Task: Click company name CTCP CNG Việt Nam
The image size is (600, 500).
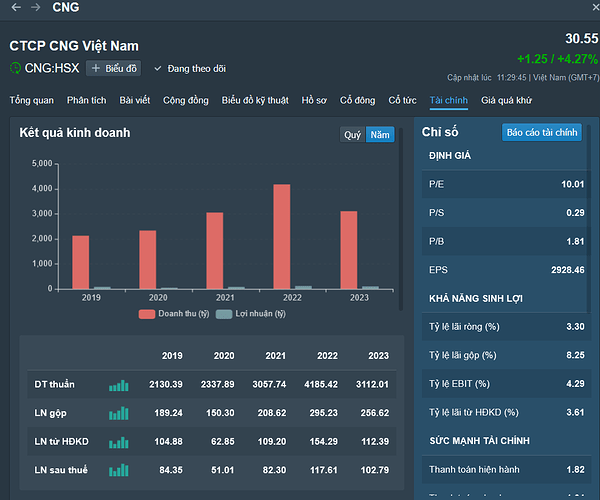Action: (x=74, y=46)
